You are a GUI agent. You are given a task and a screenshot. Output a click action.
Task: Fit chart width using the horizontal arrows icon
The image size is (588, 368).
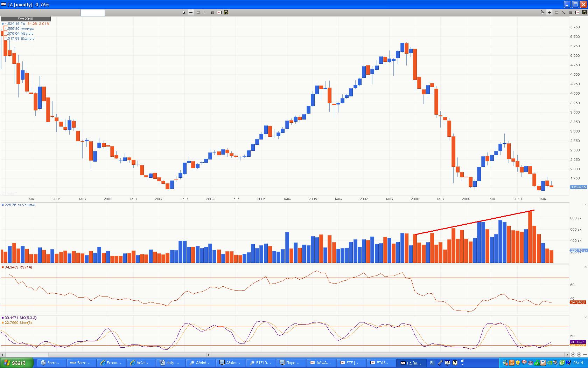tap(585, 355)
